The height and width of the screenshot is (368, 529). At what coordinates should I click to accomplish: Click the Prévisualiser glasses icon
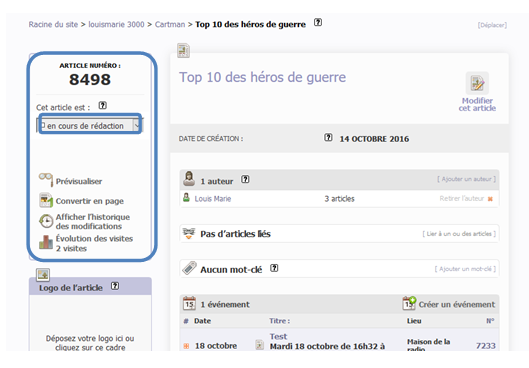coord(46,179)
